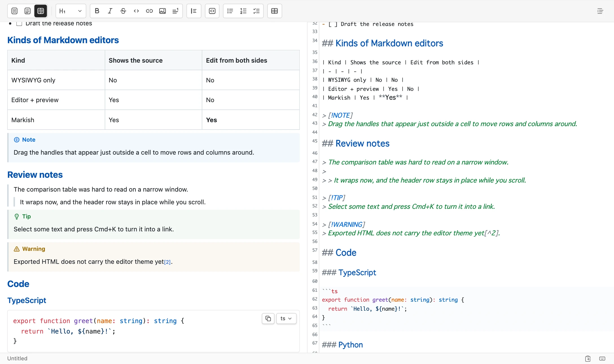614x364 pixels.
Task: Insert a table
Action: [x=275, y=11]
